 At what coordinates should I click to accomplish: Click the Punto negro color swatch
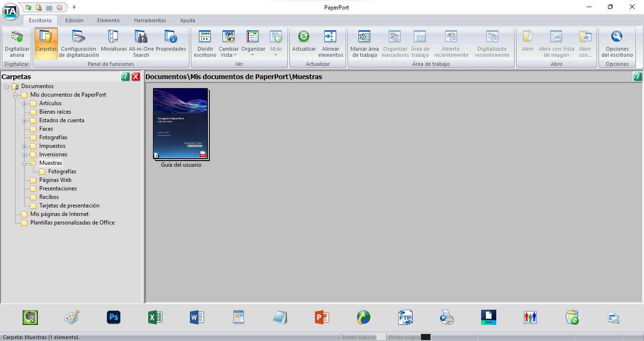[425, 337]
